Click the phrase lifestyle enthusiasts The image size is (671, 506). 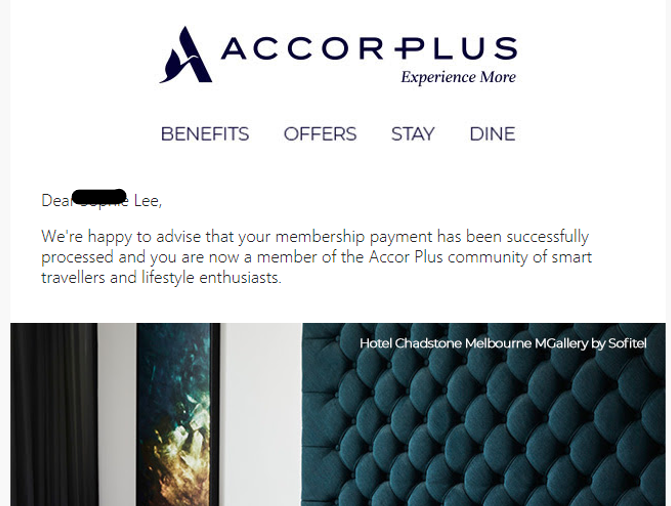[211, 278]
